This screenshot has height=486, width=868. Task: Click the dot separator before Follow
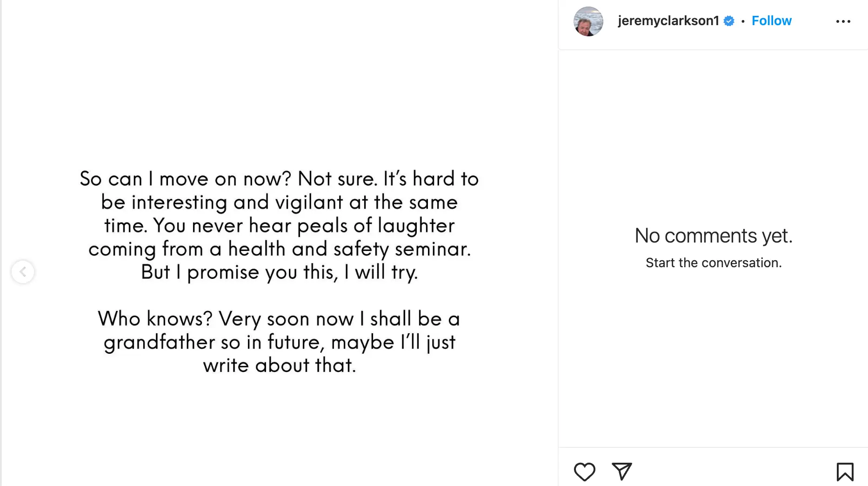point(743,21)
